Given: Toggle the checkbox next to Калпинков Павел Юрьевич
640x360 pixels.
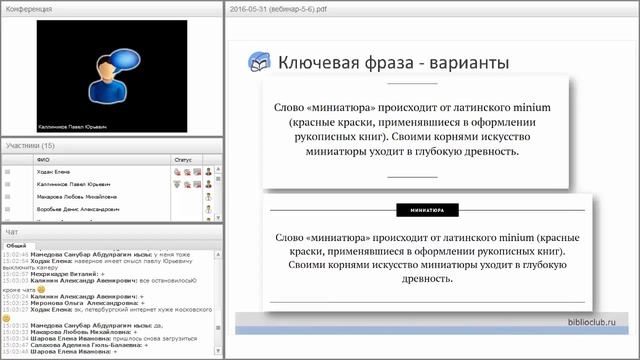Looking at the screenshot, I should pyautogui.click(x=7, y=184).
